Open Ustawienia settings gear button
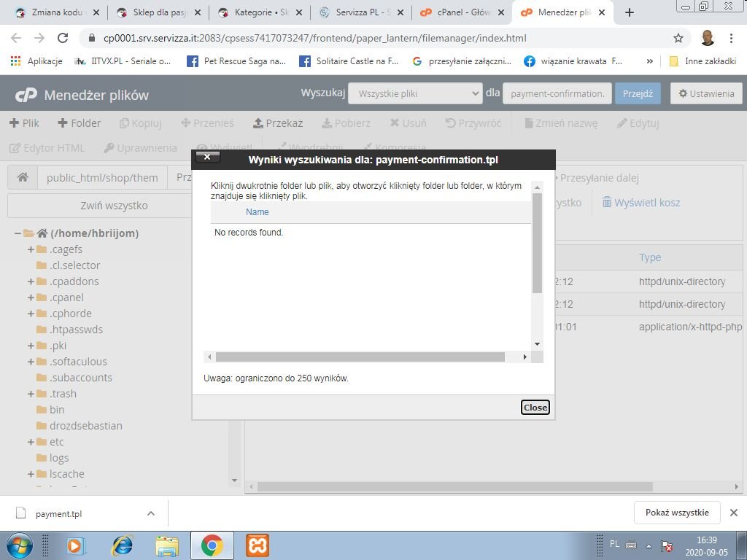The height and width of the screenshot is (560, 747). coord(706,93)
